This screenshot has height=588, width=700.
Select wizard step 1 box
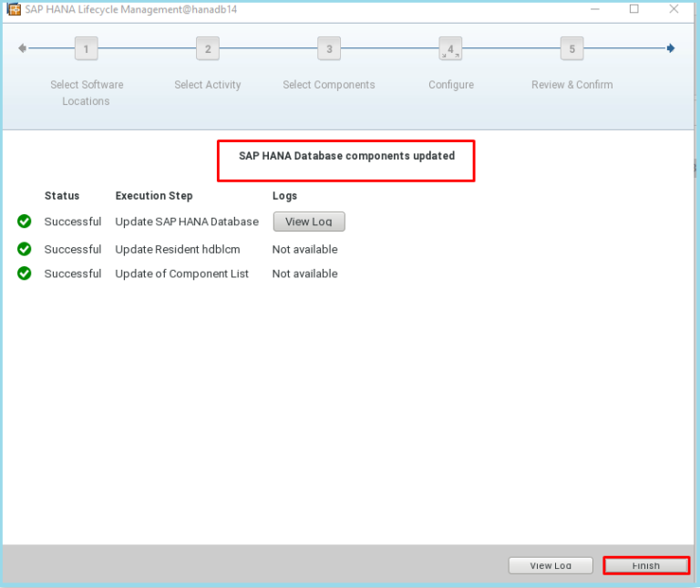(x=87, y=48)
